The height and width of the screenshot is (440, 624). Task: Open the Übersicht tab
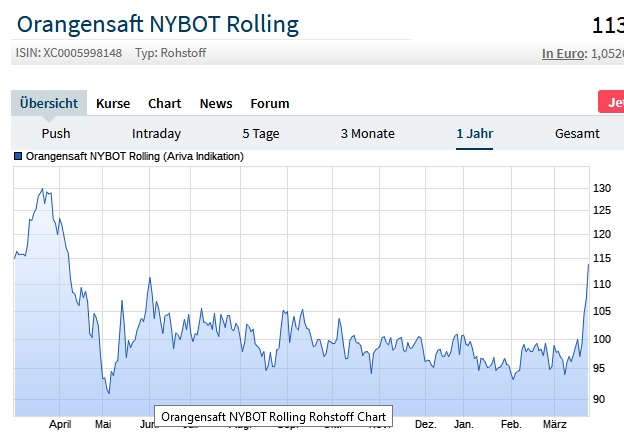[49, 103]
